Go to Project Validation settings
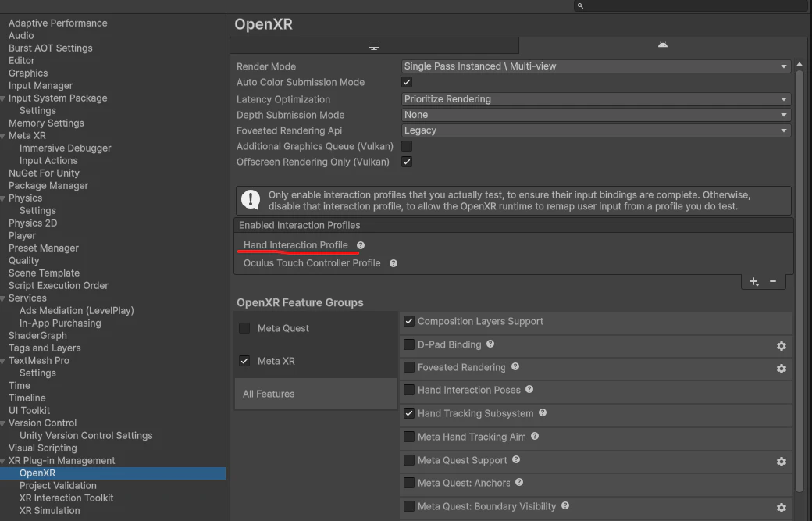The height and width of the screenshot is (521, 812). (x=58, y=485)
